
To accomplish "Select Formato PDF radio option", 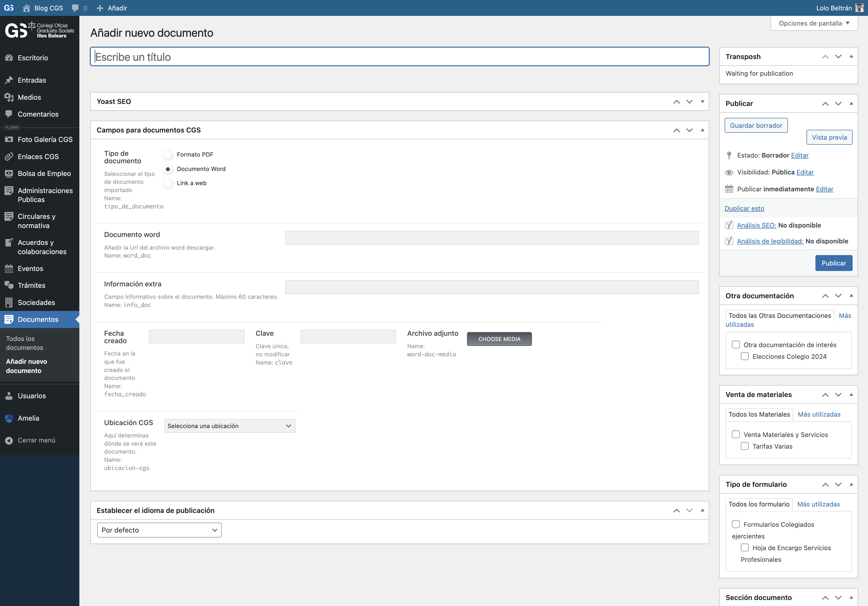I will click(x=168, y=154).
